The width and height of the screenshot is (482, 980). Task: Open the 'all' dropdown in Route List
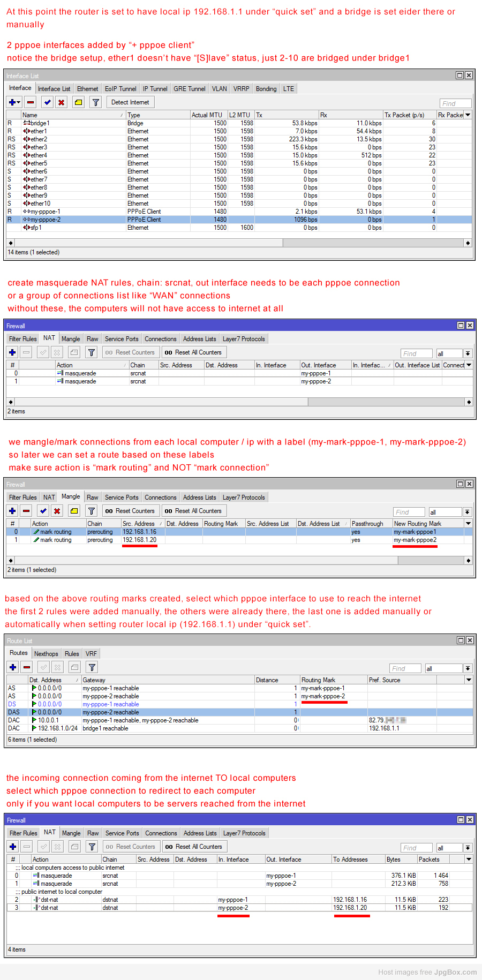(x=468, y=668)
